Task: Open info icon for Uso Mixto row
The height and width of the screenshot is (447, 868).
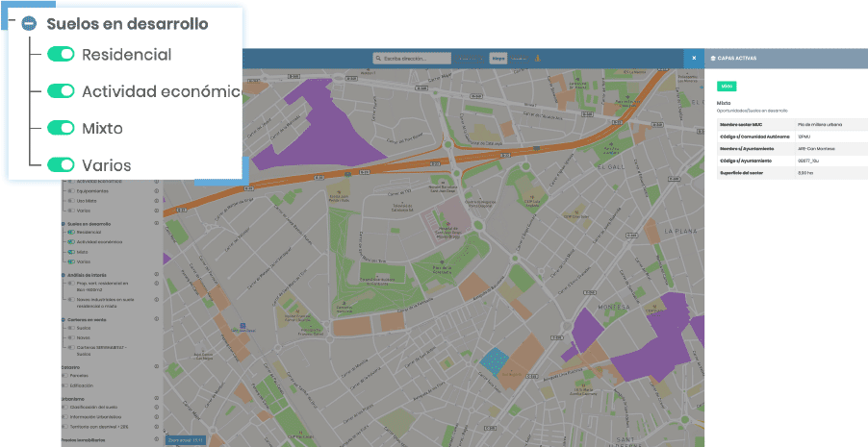Action: click(x=157, y=201)
